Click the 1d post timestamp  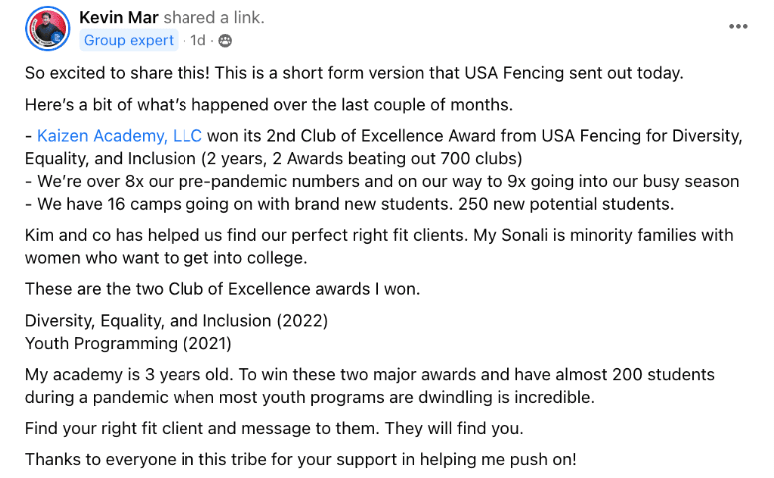pos(197,41)
